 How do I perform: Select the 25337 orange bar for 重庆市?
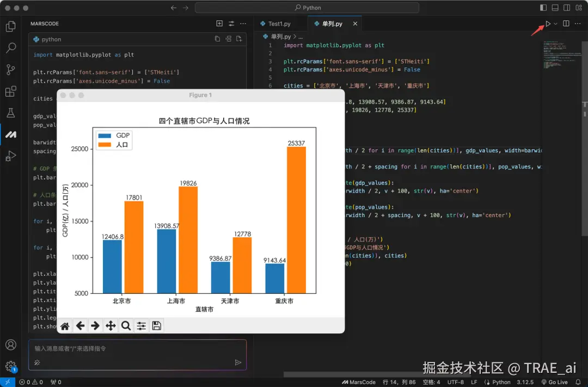click(296, 220)
